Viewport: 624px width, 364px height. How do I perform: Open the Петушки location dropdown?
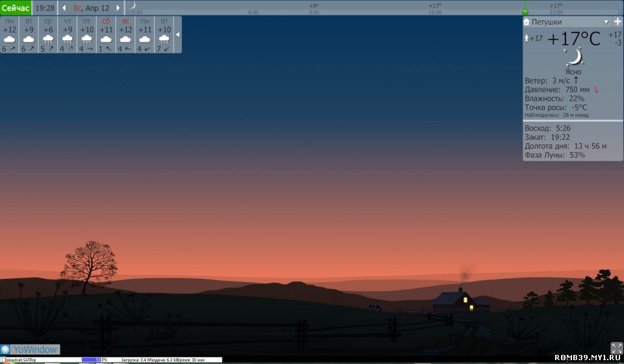606,21
